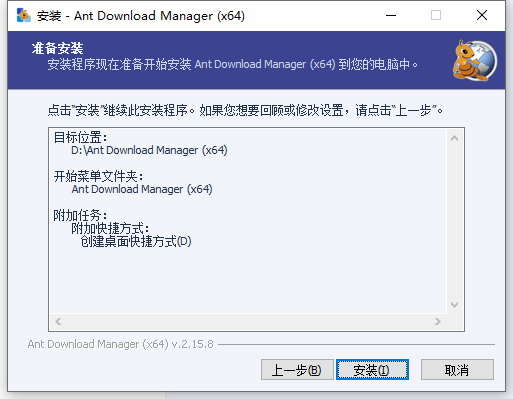513x399 pixels.
Task: Click the installer icon in title bar
Action: 23,15
